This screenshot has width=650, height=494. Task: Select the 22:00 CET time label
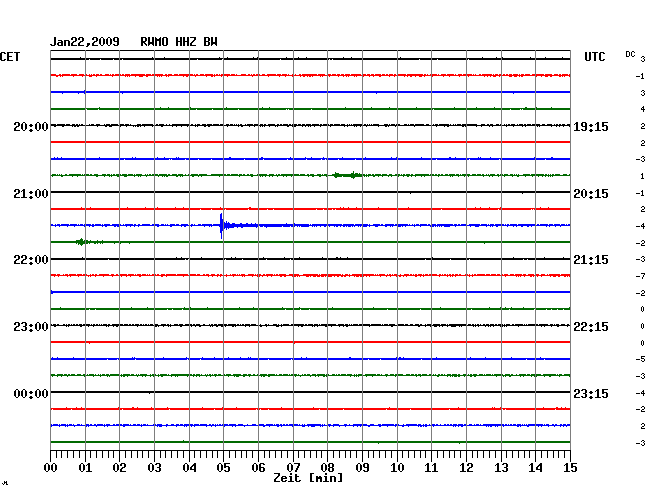pyautogui.click(x=31, y=260)
